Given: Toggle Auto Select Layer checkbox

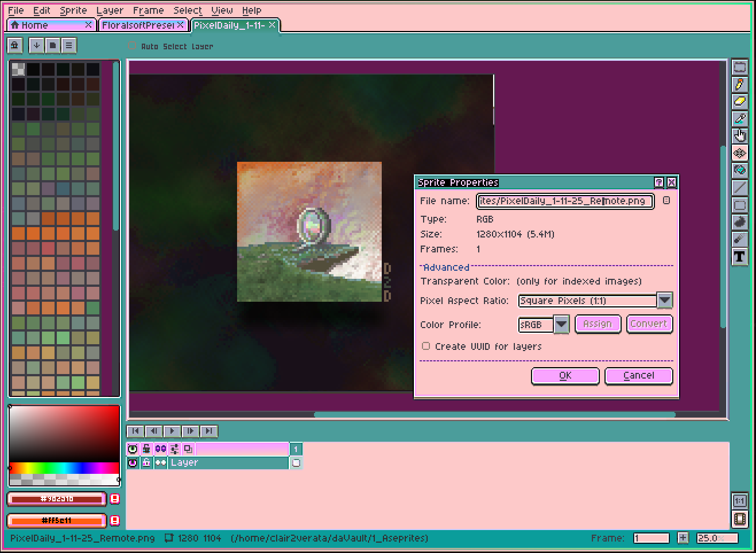Looking at the screenshot, I should pos(133,46).
